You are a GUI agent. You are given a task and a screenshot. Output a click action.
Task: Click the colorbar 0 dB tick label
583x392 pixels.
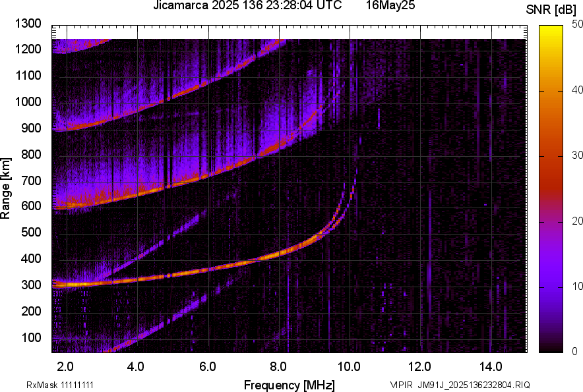pyautogui.click(x=575, y=351)
